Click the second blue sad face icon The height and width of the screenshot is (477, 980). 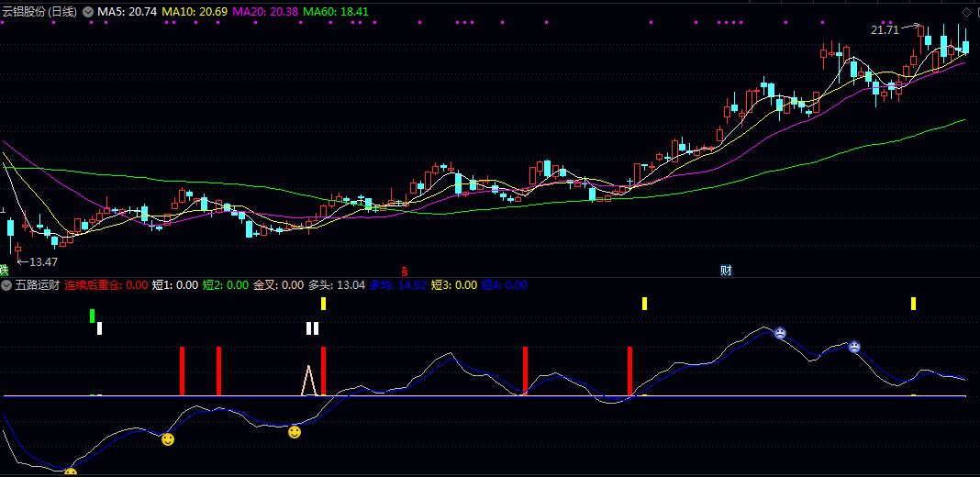point(853,347)
